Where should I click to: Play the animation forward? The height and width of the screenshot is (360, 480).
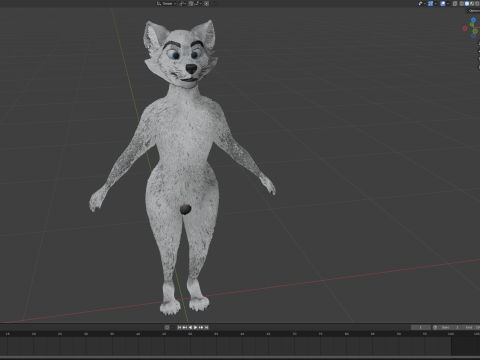(195, 327)
